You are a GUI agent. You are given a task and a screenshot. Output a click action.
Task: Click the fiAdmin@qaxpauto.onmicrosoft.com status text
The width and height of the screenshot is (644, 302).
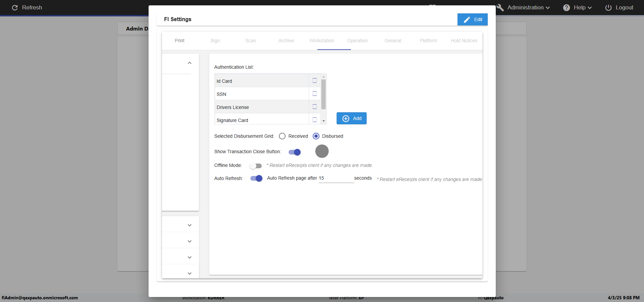40,298
